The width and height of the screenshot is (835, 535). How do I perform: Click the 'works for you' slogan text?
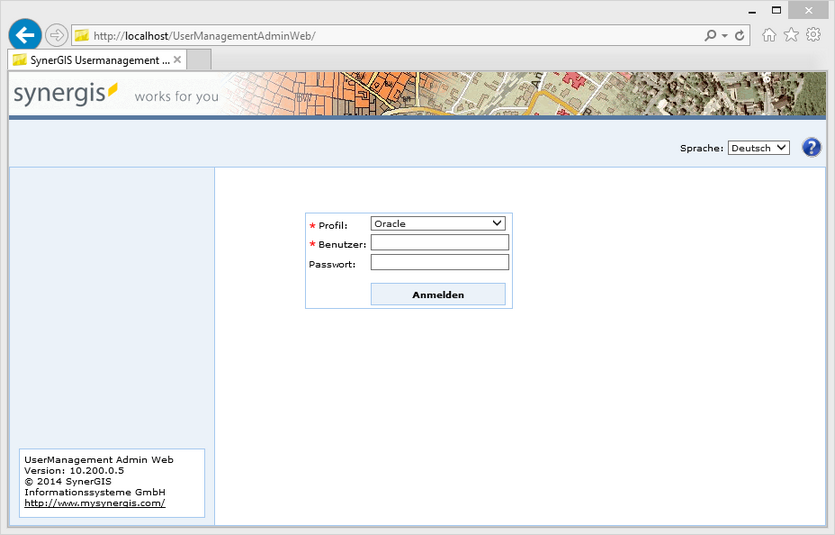pyautogui.click(x=176, y=96)
